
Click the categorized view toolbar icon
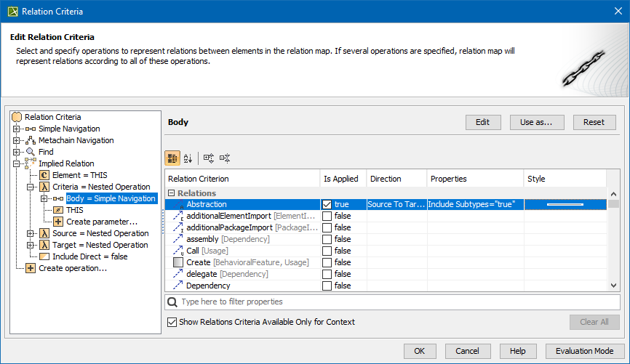click(172, 158)
